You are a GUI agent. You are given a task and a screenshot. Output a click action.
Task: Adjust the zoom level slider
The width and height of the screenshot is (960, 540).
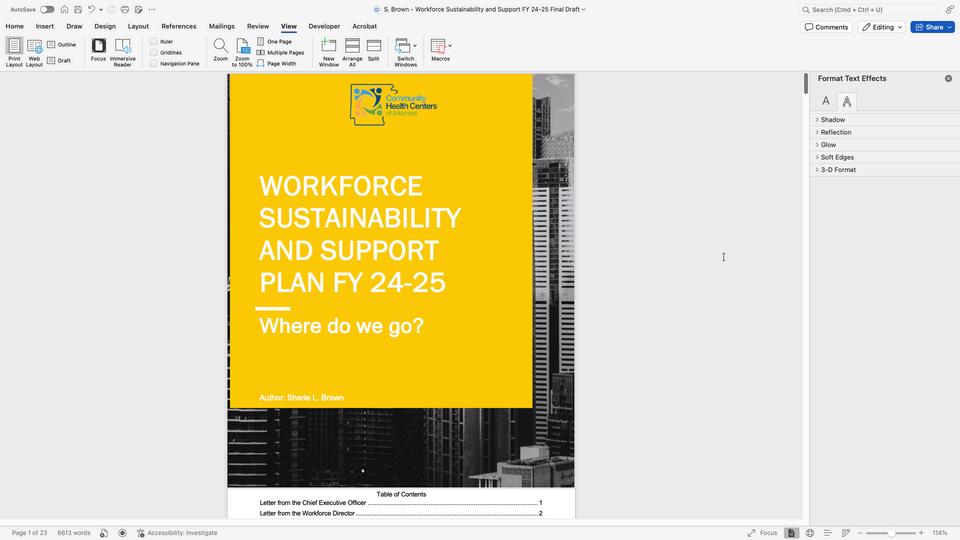(891, 533)
